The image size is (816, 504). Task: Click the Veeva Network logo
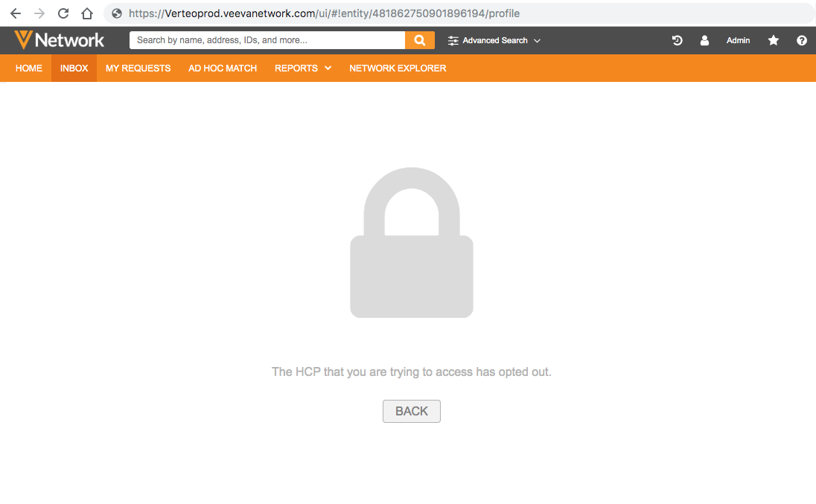59,40
